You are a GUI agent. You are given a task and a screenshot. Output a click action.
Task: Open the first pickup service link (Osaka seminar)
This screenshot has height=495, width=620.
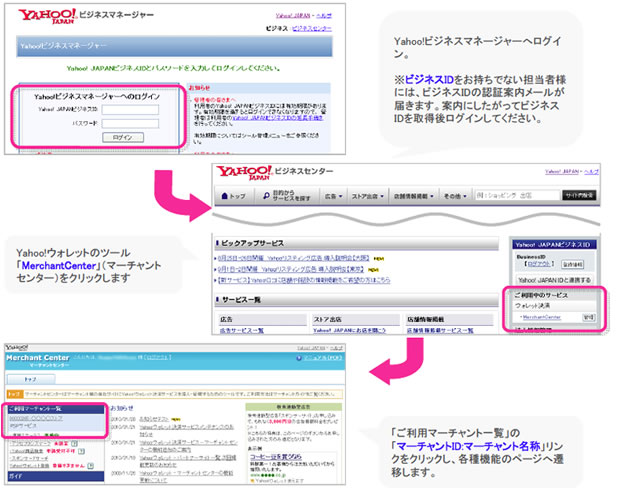293,258
